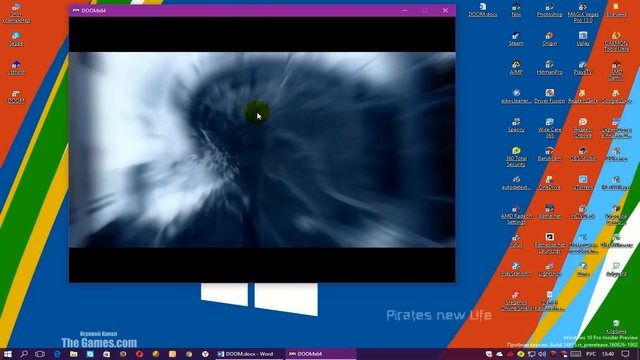Open the Skype desktop shortcut
The width and height of the screenshot is (640, 360).
click(x=16, y=39)
